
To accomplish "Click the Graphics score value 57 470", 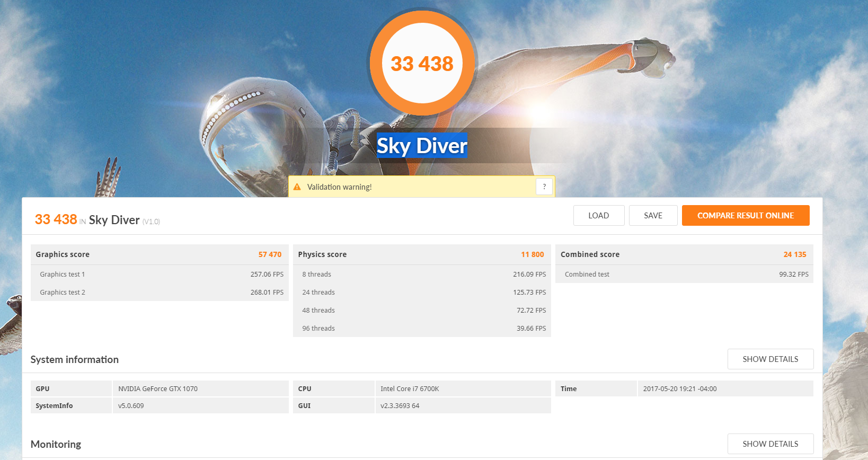I will coord(270,254).
